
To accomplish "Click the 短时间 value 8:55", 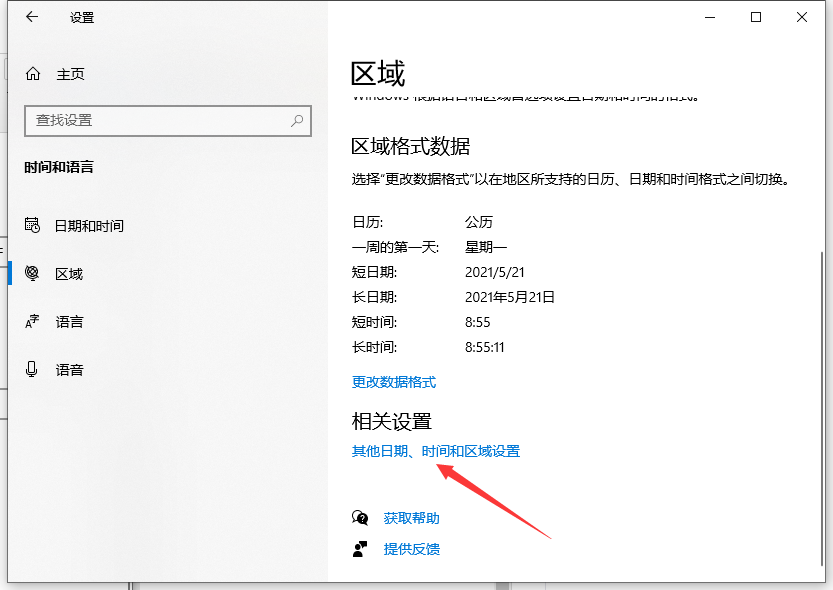I will pos(478,322).
